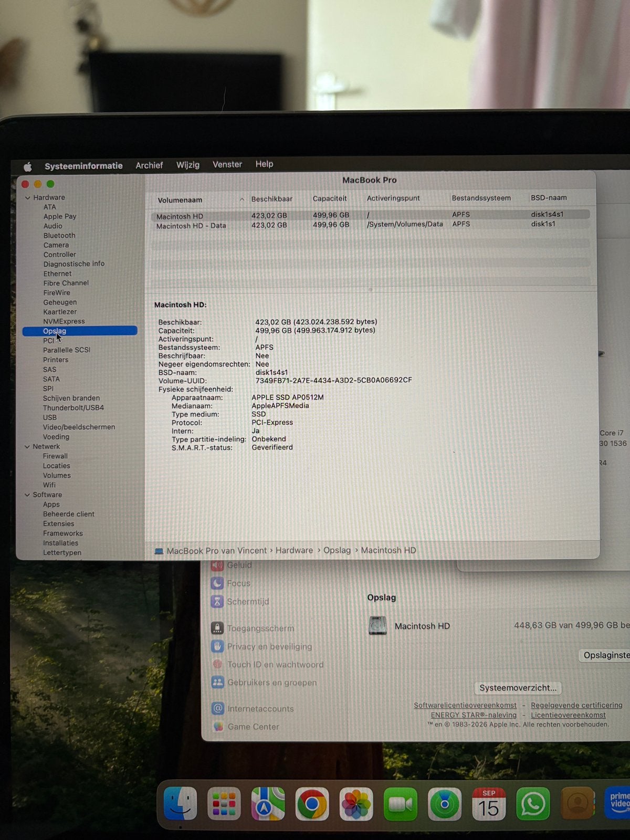Select Video/beeldschermen in the sidebar
Viewport: 630px width, 840px height.
pyautogui.click(x=79, y=427)
